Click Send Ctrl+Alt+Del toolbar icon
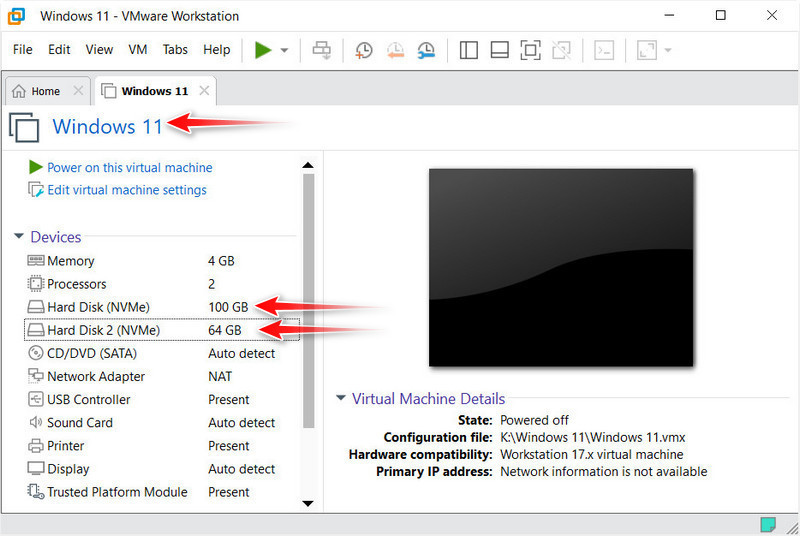Image resolution: width=800 pixels, height=536 pixels. pyautogui.click(x=322, y=50)
